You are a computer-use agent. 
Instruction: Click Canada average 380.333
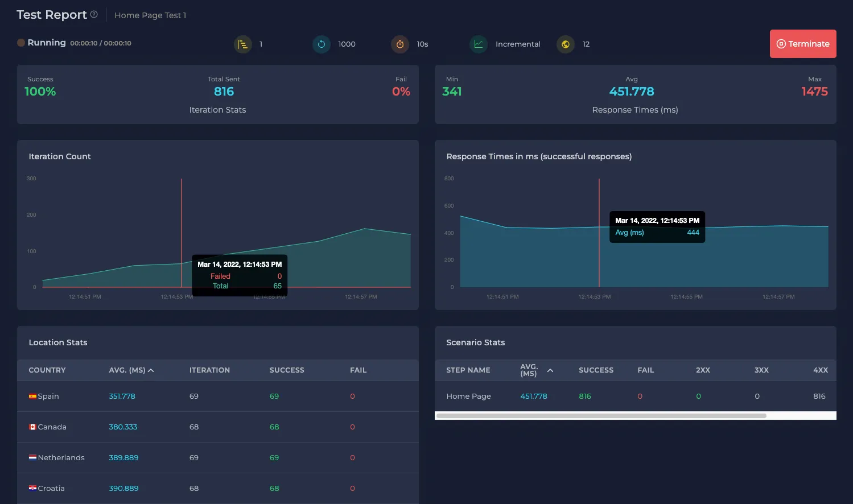click(123, 427)
